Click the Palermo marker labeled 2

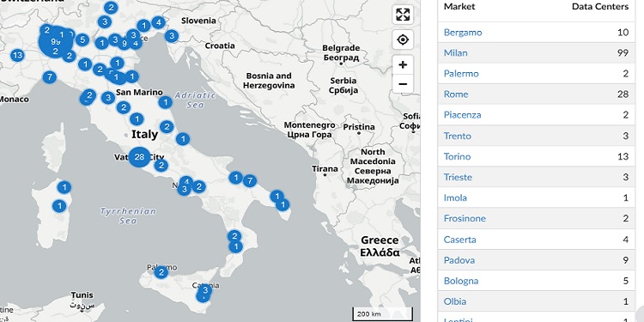tap(161, 272)
